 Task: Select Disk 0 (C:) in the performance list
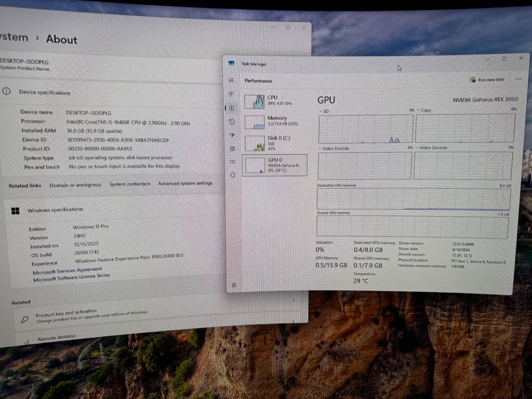275,142
